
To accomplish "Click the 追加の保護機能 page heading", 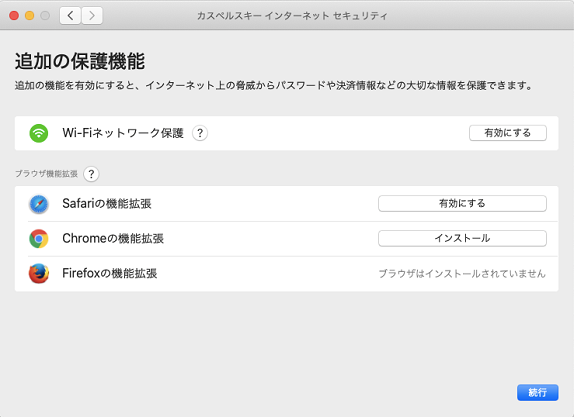I will coord(80,61).
